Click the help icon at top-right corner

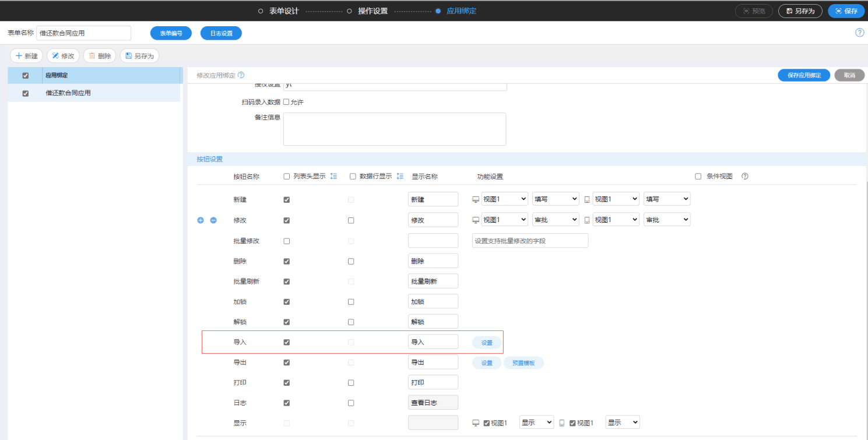point(859,33)
